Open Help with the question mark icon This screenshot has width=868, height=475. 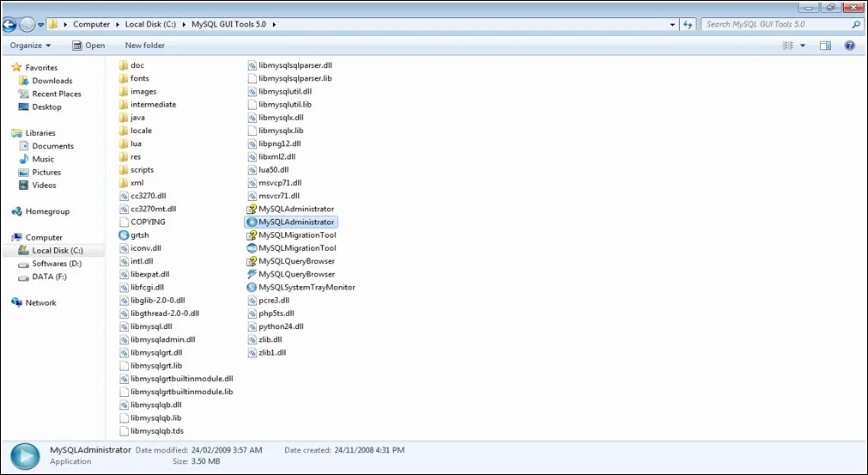point(850,46)
